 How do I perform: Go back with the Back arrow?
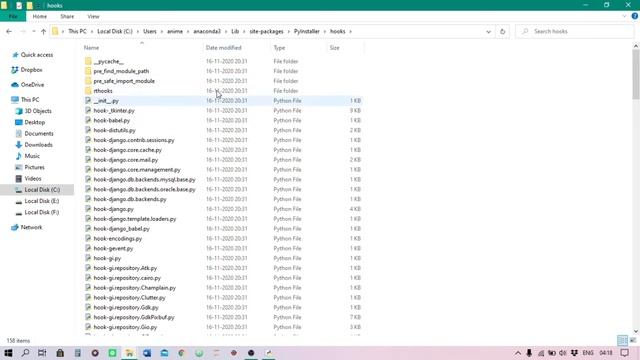point(9,31)
